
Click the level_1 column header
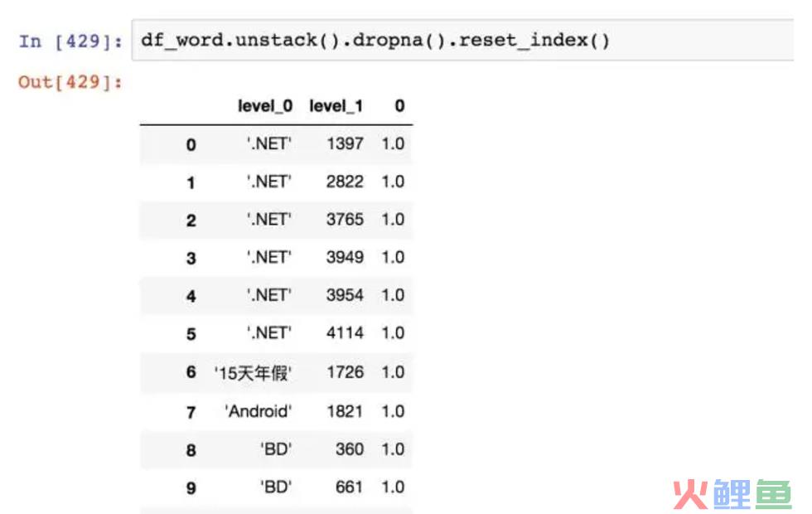click(336, 106)
